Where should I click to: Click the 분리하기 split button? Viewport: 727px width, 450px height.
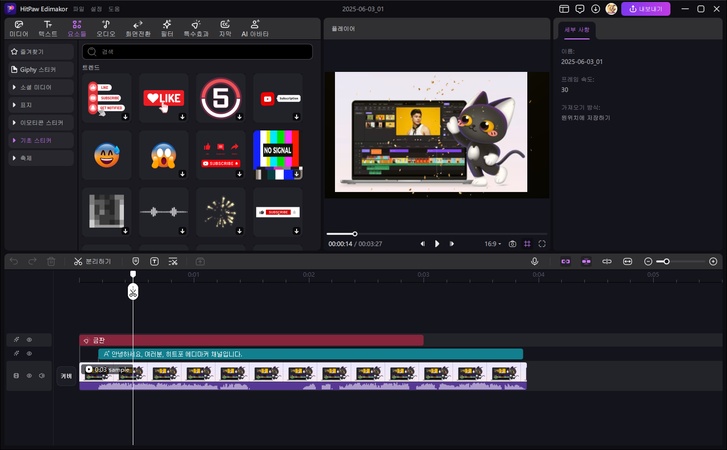[92, 261]
